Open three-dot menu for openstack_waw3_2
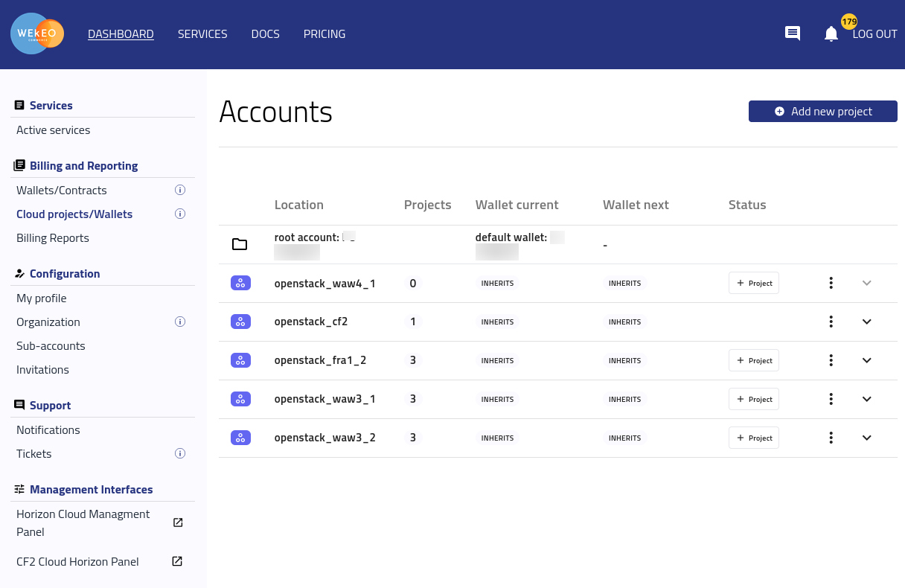The height and width of the screenshot is (588, 905). (x=831, y=438)
